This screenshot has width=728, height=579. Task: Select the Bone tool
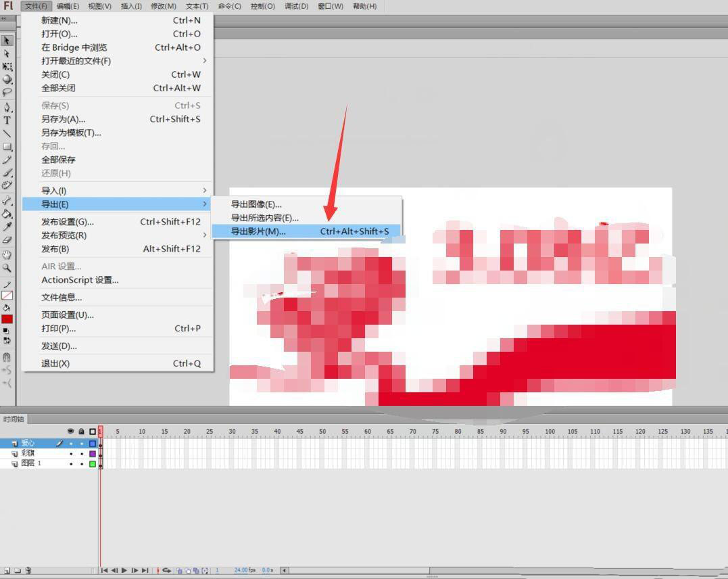coord(7,201)
